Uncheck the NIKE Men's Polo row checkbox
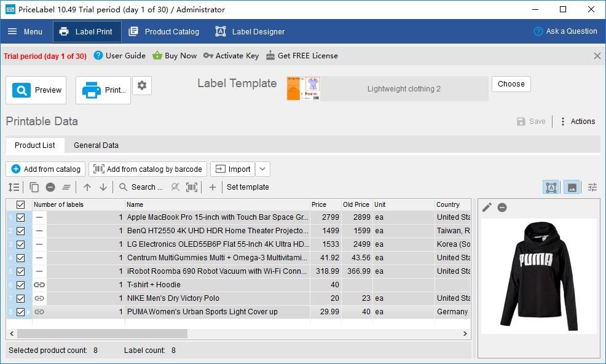The image size is (606, 364). (20, 298)
